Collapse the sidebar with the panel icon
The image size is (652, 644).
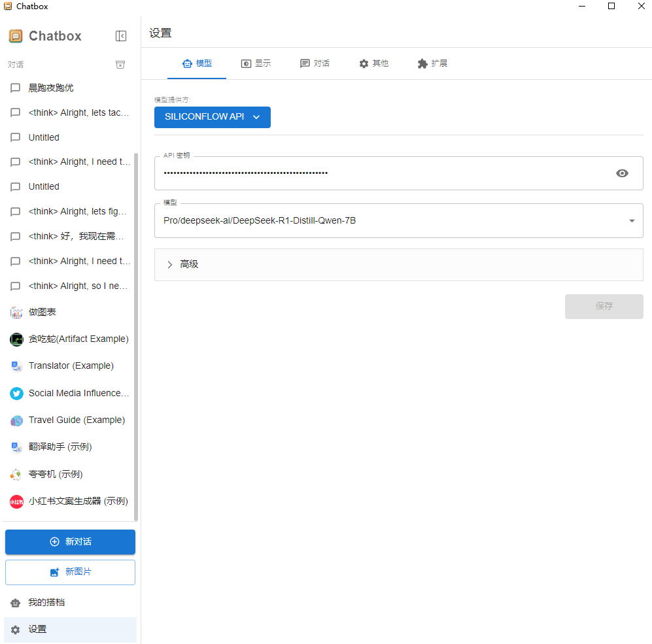(120, 36)
